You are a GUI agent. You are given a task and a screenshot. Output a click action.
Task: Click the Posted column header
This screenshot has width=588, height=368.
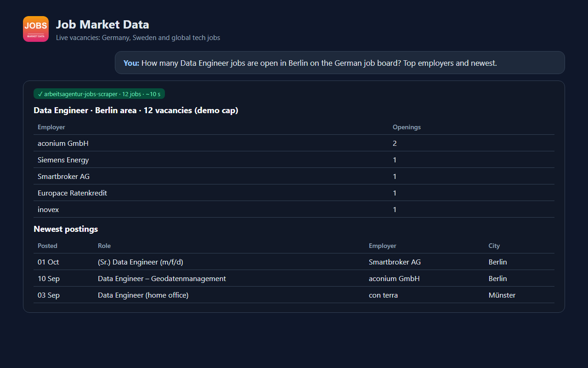tap(47, 246)
